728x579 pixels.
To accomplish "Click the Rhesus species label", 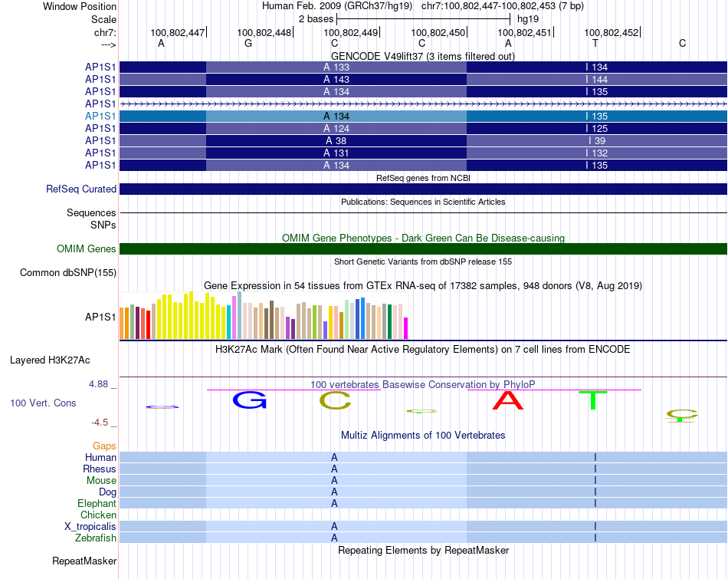I will click(100, 469).
